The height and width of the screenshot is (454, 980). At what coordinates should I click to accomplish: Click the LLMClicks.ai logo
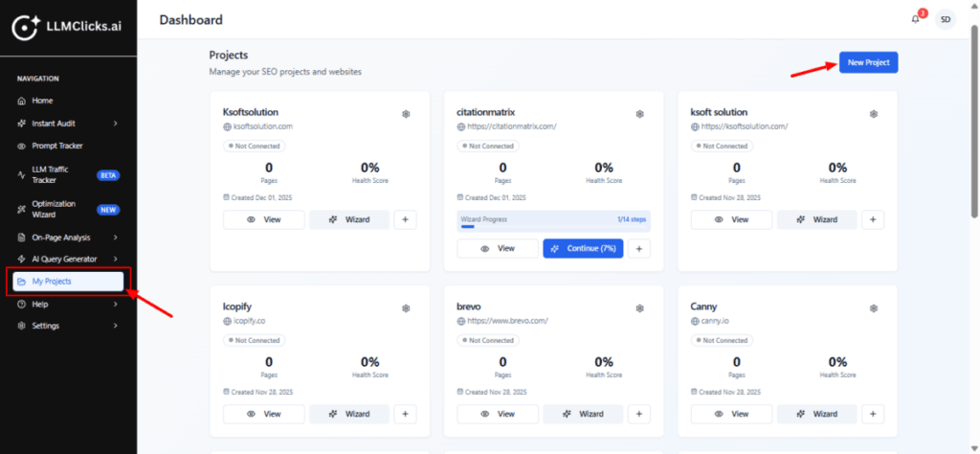(68, 28)
